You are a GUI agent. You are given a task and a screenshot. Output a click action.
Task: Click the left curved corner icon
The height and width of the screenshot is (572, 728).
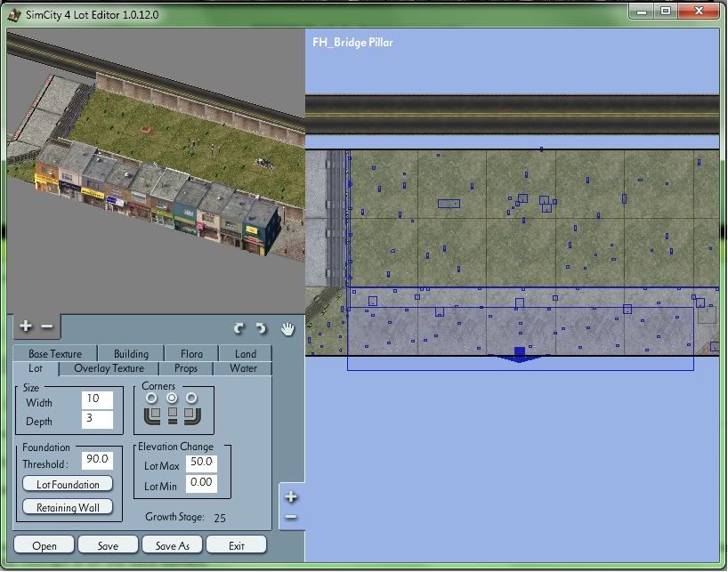tap(152, 416)
